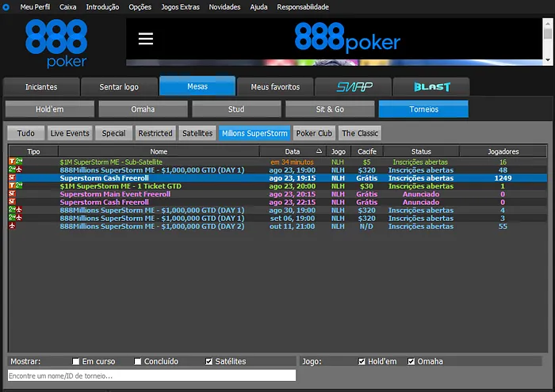Open the Meu Perfil menu
Viewport: 555px width, 392px height.
click(35, 6)
